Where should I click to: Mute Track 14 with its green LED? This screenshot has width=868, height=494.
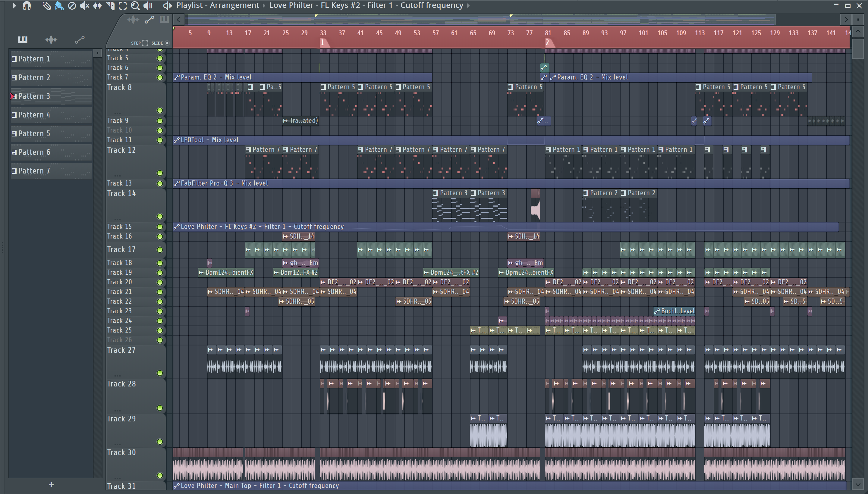159,217
